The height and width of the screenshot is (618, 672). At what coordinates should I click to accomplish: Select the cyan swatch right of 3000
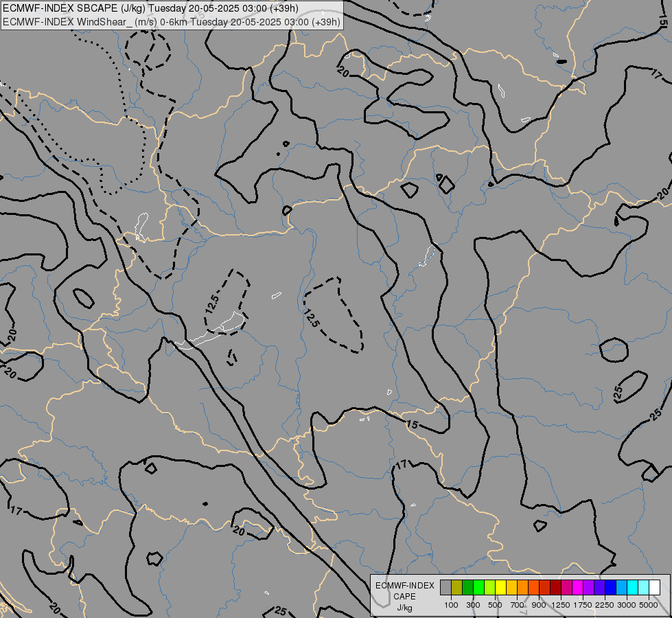click(633, 587)
